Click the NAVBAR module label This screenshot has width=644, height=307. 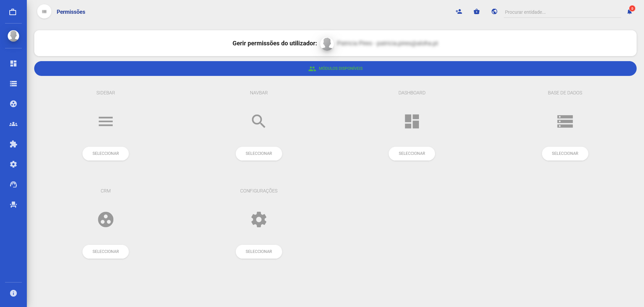pos(259,93)
